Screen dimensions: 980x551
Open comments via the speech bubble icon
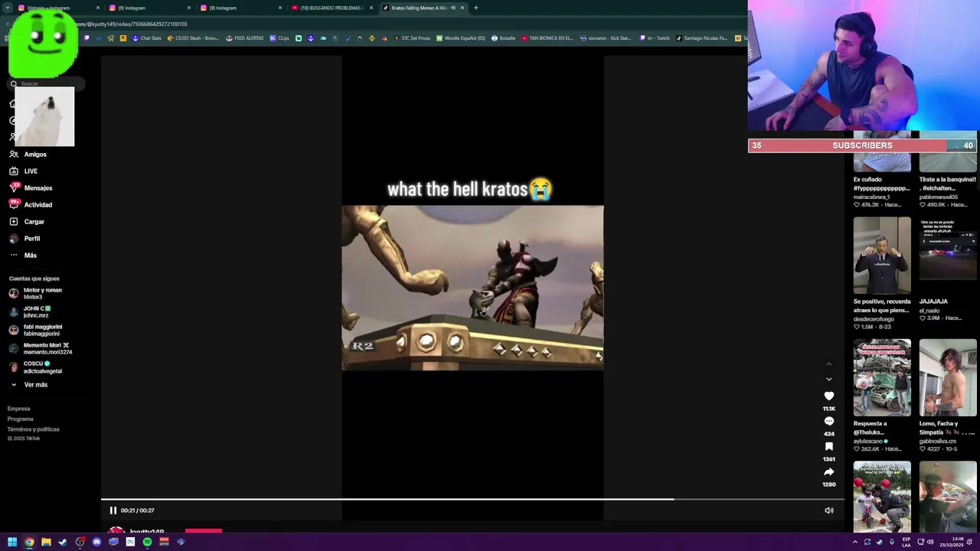pyautogui.click(x=828, y=421)
